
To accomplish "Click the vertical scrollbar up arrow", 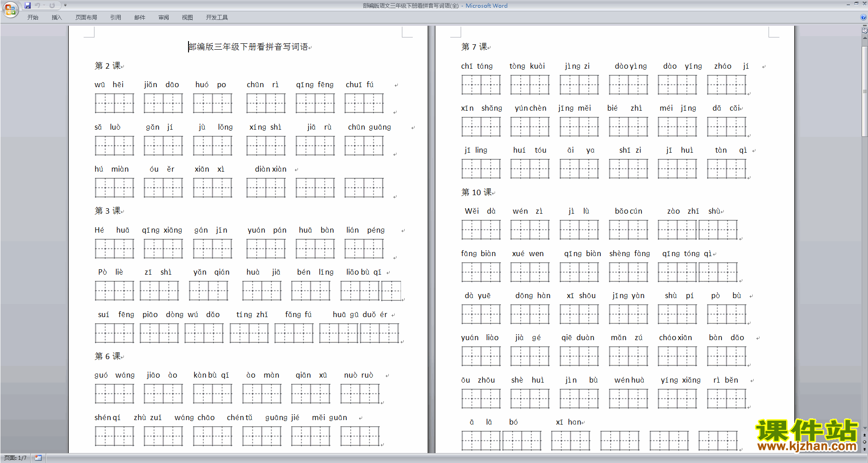I will tap(865, 38).
